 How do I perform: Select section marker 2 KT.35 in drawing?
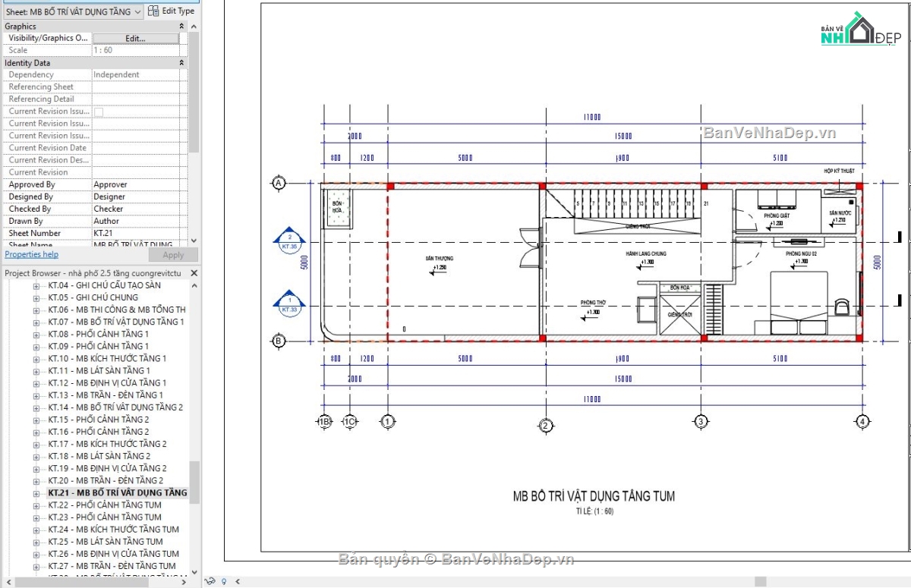288,241
